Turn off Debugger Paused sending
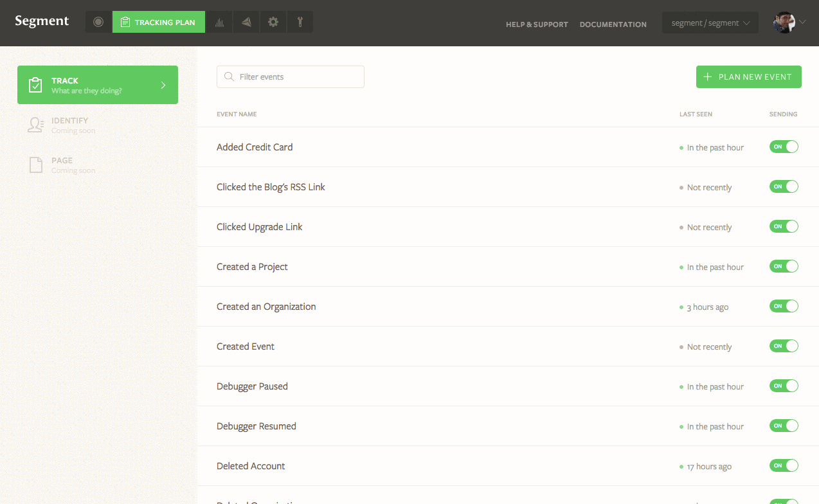 click(x=784, y=386)
